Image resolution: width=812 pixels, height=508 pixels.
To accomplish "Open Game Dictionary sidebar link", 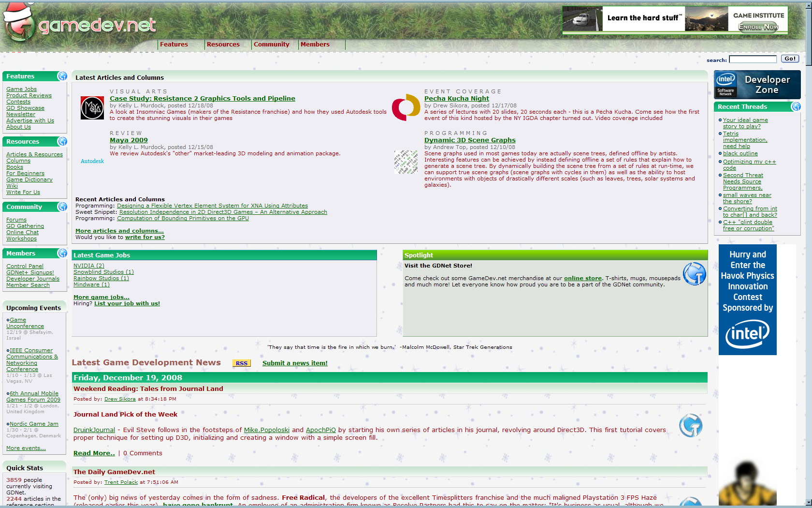I will tap(29, 179).
